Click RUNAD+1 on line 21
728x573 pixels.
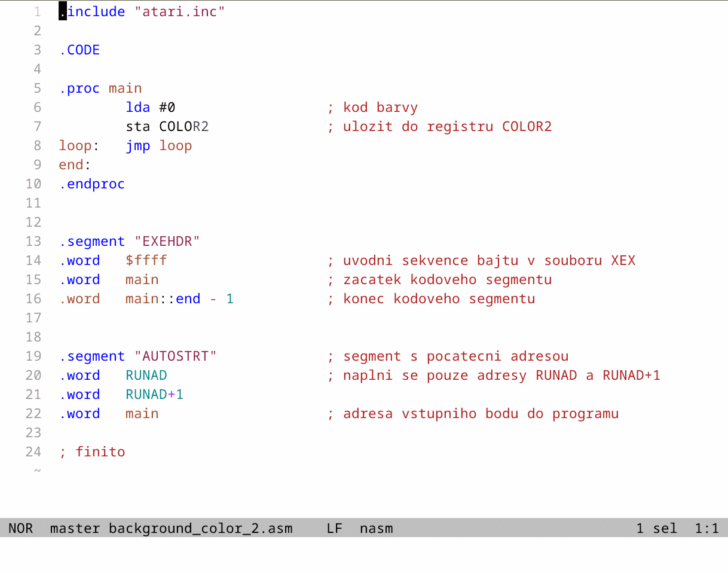[155, 394]
